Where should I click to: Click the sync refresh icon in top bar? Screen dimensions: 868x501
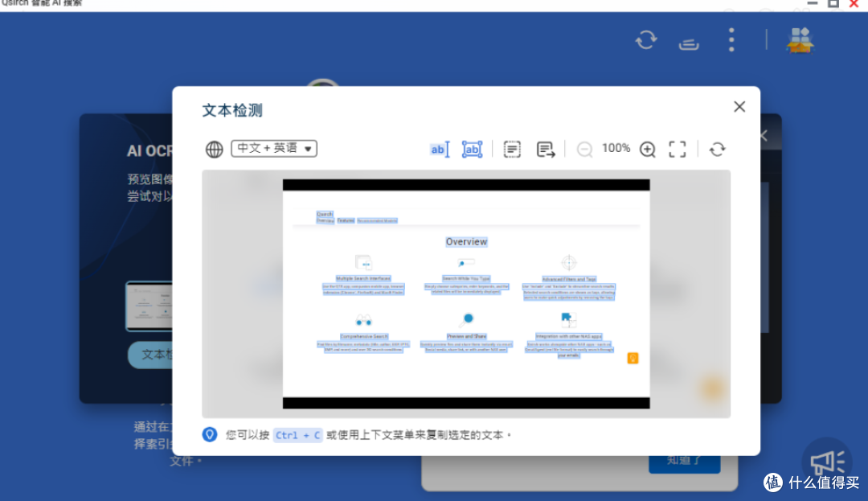pos(646,40)
